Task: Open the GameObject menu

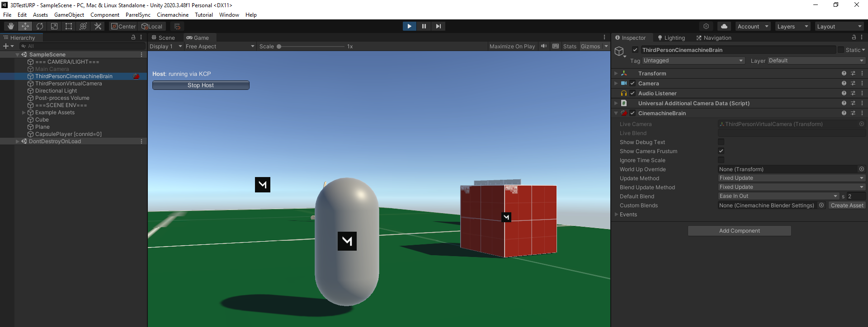Action: tap(69, 14)
